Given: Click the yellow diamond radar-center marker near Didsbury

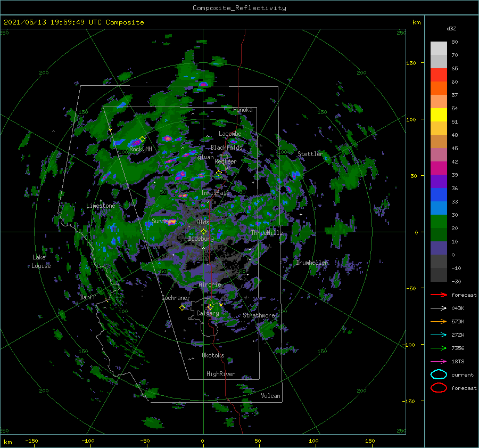Looking at the screenshot, I should (203, 232).
